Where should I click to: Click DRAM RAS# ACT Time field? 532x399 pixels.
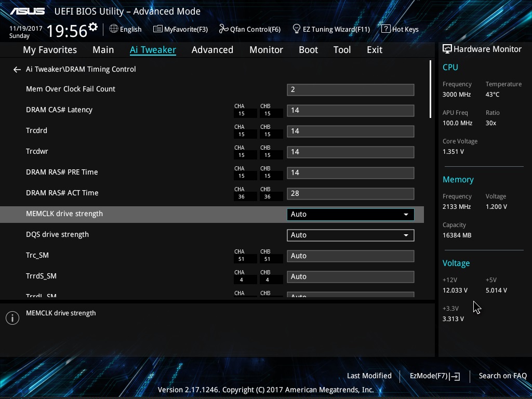[x=351, y=193]
